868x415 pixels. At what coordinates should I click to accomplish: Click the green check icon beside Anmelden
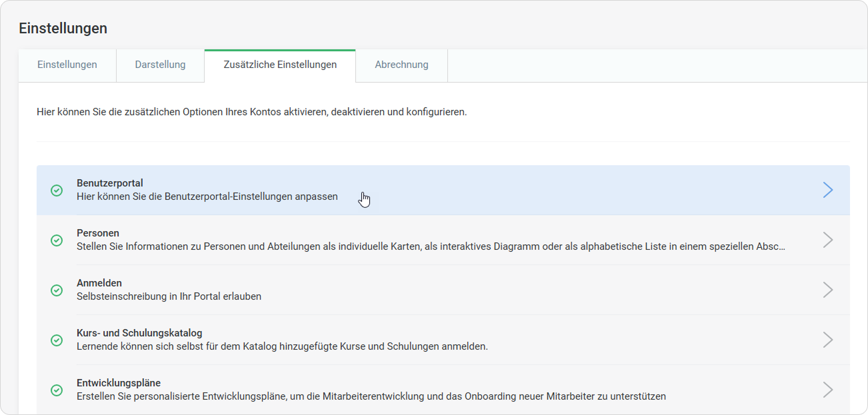click(57, 290)
